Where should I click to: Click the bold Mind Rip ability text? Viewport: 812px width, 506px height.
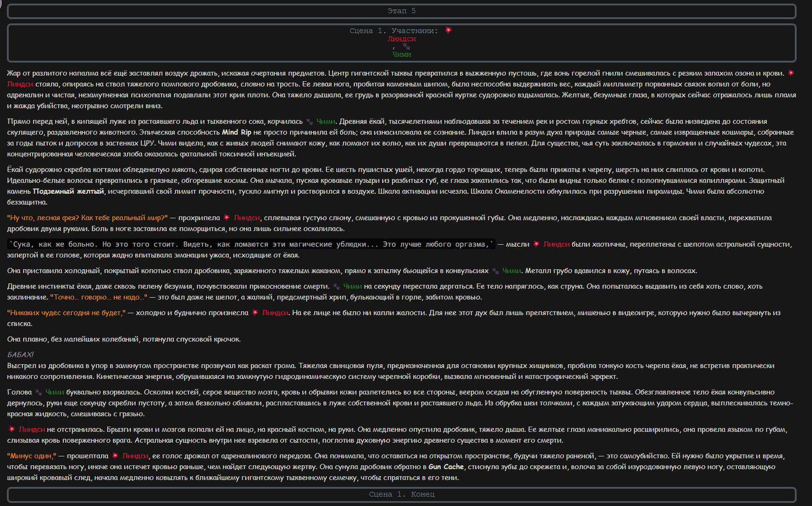(237, 132)
